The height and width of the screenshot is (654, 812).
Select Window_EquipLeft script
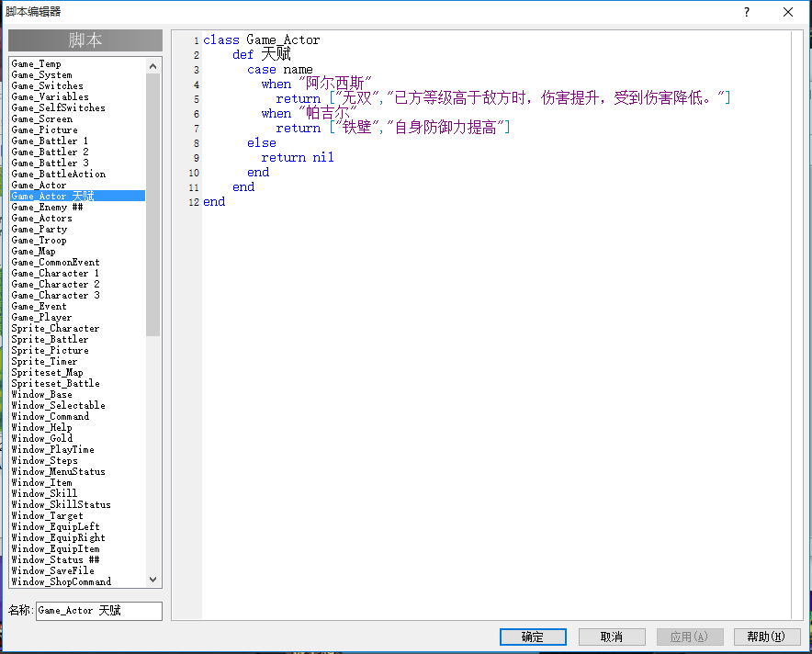[78, 526]
